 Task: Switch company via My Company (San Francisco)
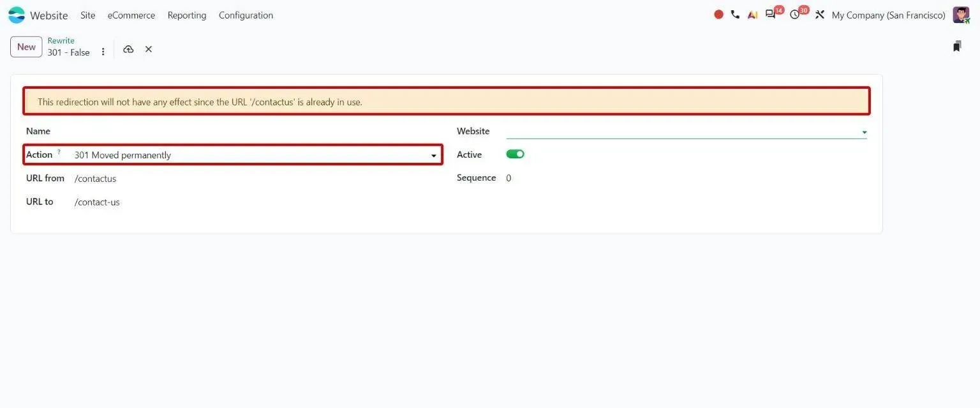[x=888, y=15]
